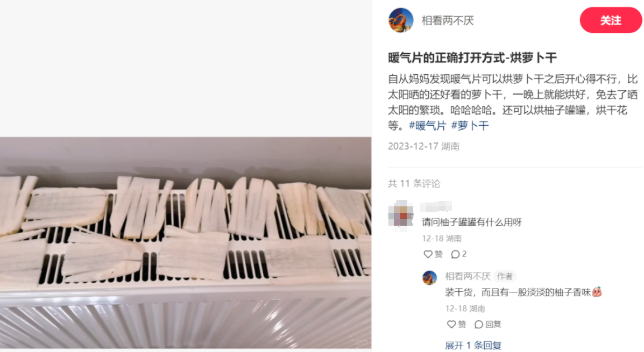Like the author's reply with heart icon
This screenshot has width=644, height=352.
coord(451,325)
